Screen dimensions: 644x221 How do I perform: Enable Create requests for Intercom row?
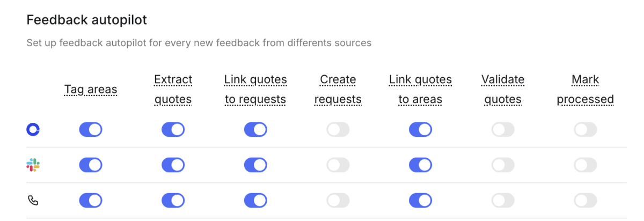pyautogui.click(x=338, y=129)
